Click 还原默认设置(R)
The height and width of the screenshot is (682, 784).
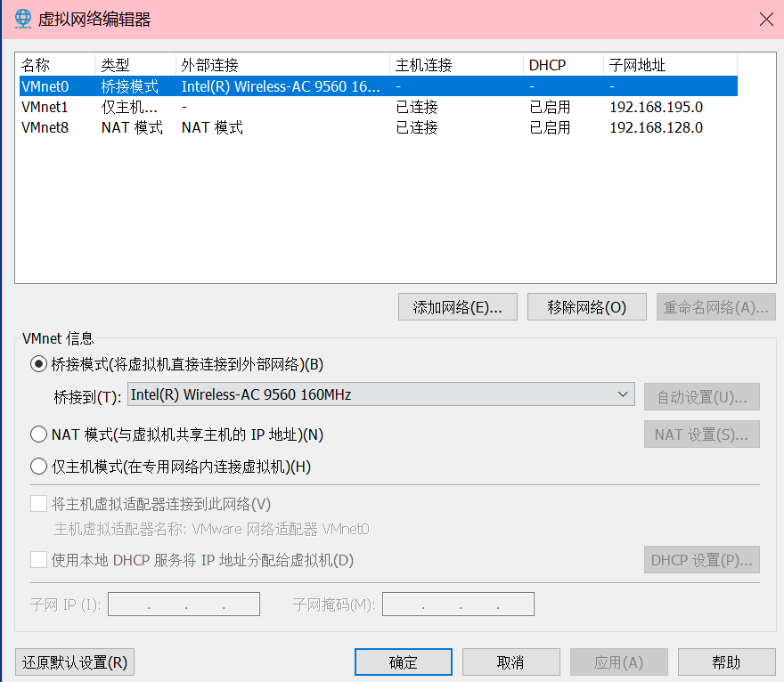[74, 662]
